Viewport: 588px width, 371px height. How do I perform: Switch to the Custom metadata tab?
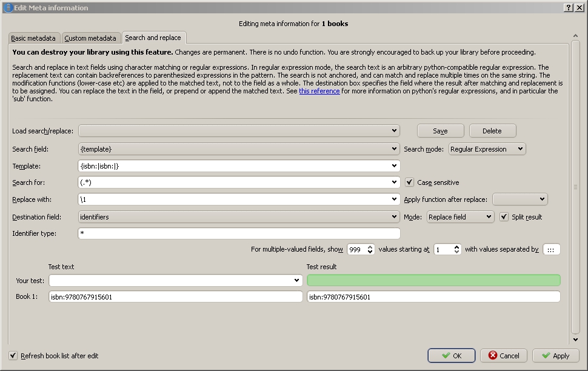[91, 38]
